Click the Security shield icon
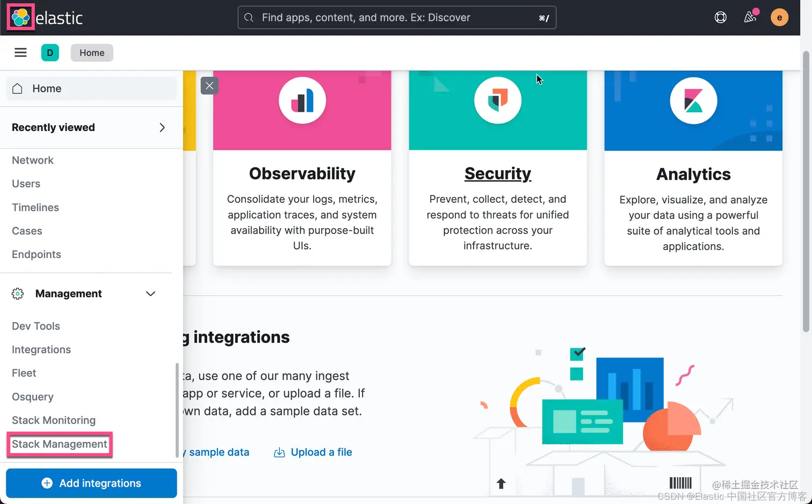This screenshot has height=504, width=812. point(498,100)
